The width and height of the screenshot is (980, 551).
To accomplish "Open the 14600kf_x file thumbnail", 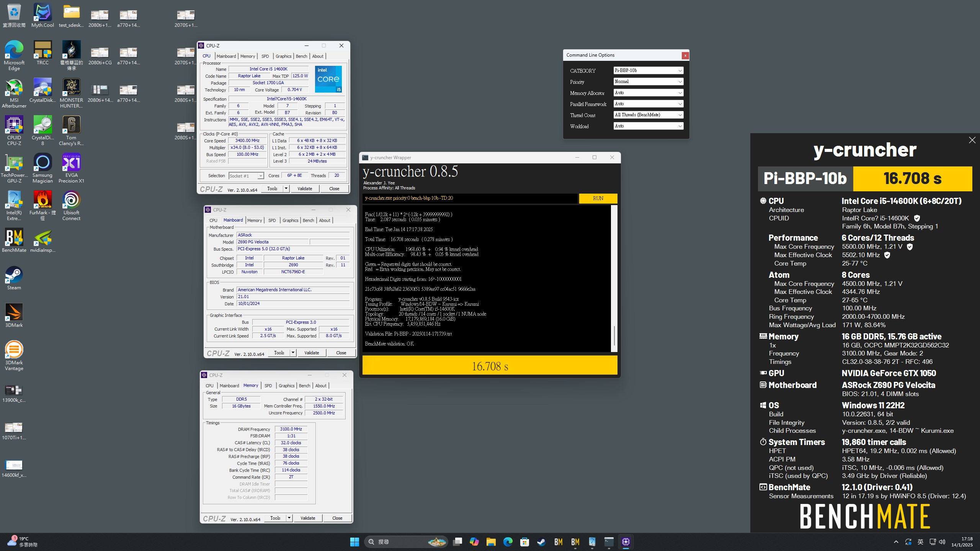I will tap(14, 468).
